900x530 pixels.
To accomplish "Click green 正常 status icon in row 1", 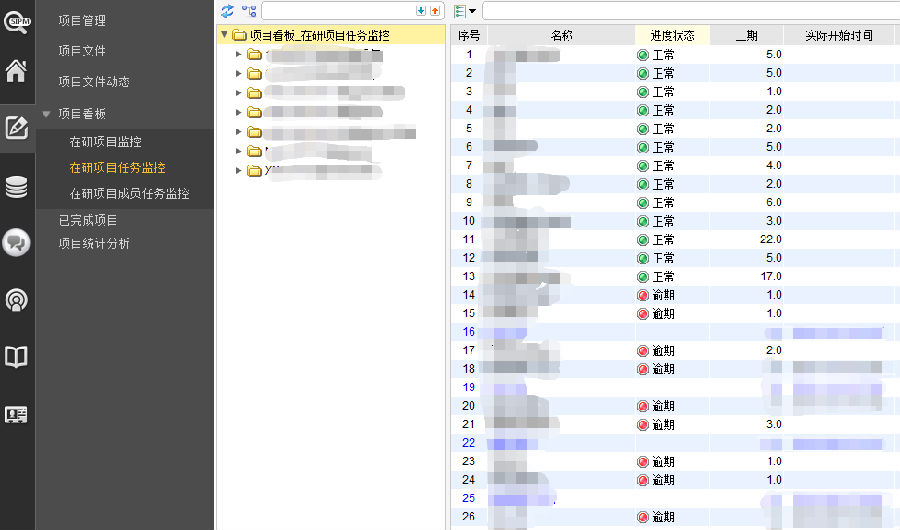I will click(x=643, y=55).
